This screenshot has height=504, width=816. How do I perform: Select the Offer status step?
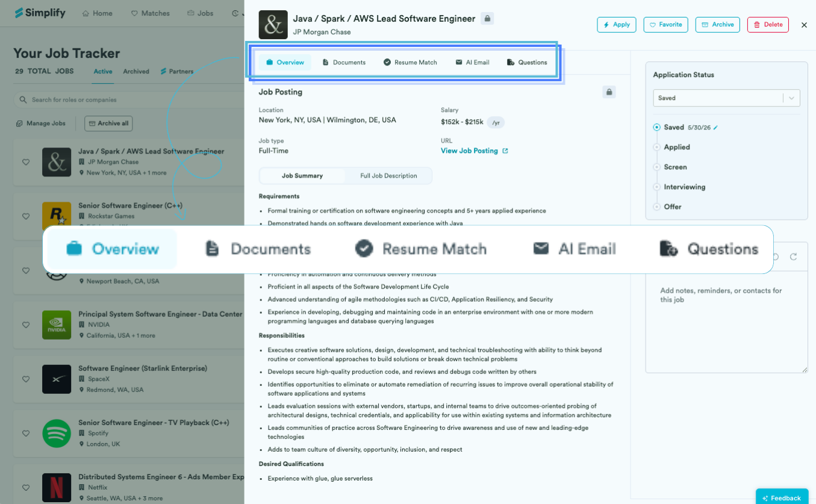coord(667,207)
